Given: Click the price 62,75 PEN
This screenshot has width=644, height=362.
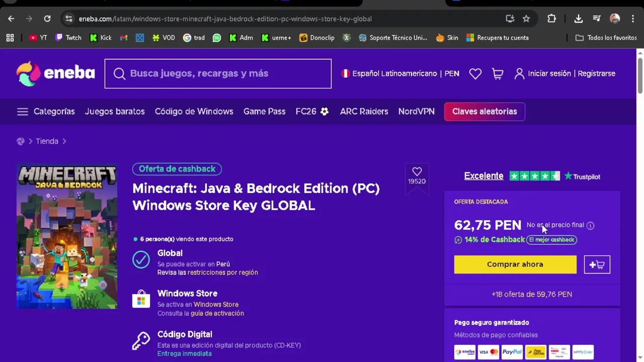Looking at the screenshot, I should pyautogui.click(x=488, y=225).
